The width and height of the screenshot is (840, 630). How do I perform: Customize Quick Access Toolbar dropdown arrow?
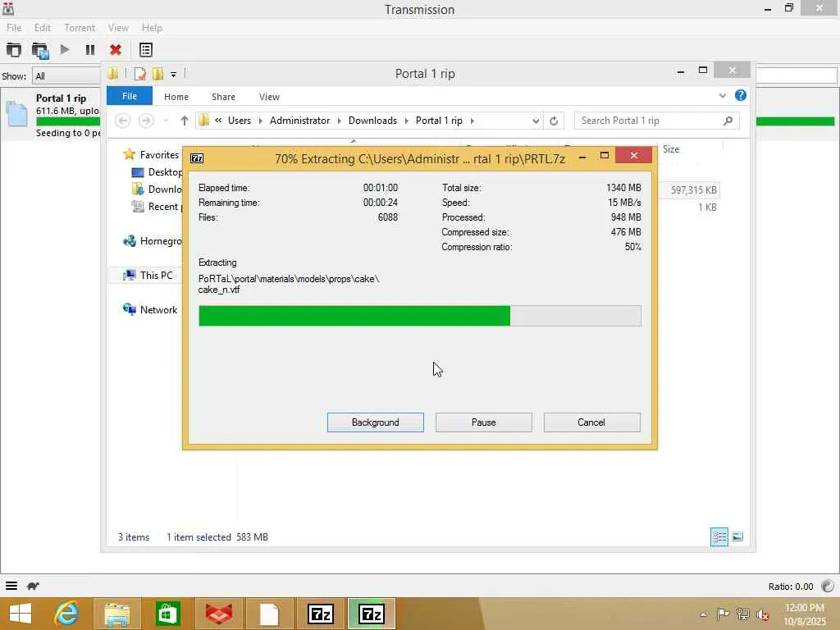tap(174, 75)
